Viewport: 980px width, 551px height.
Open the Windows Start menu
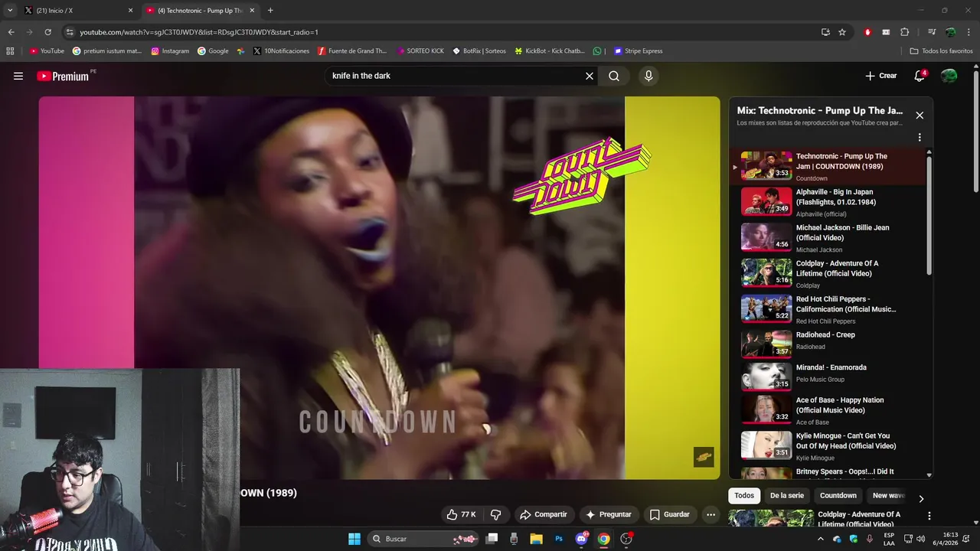pos(354,539)
